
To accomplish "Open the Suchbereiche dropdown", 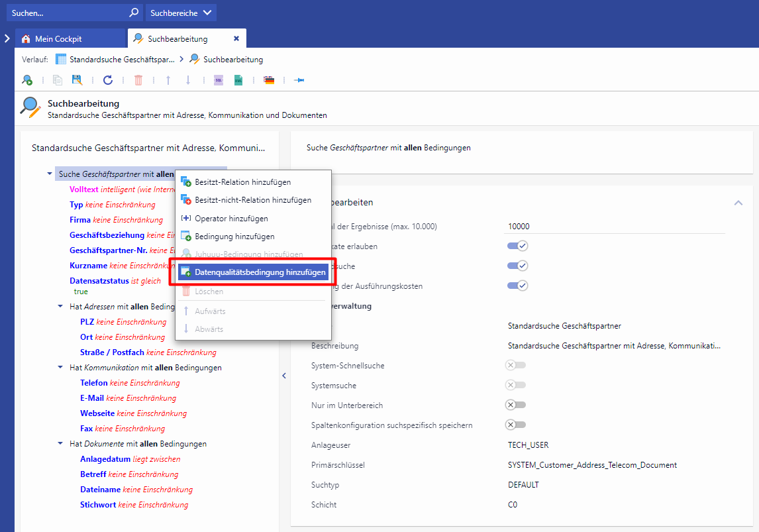I will point(180,13).
